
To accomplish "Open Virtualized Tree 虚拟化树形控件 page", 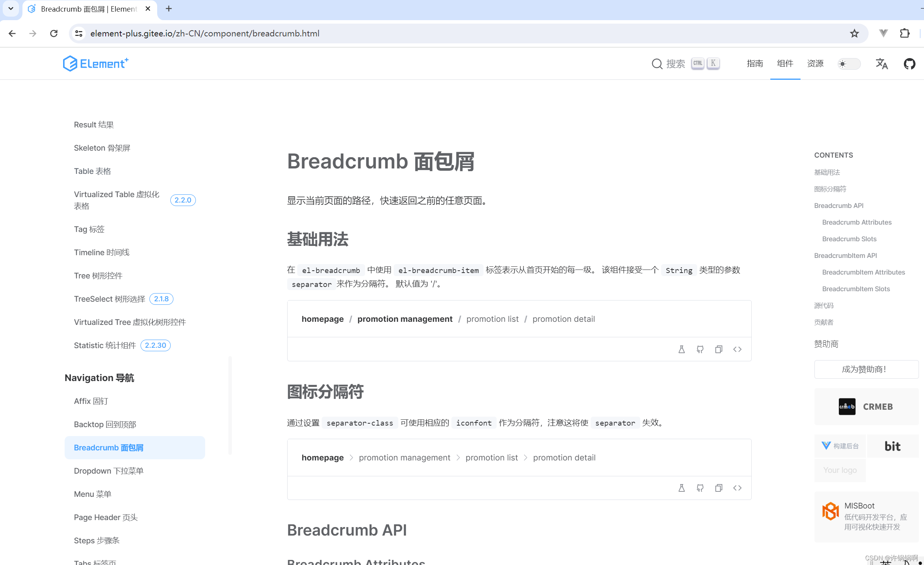I will tap(130, 322).
